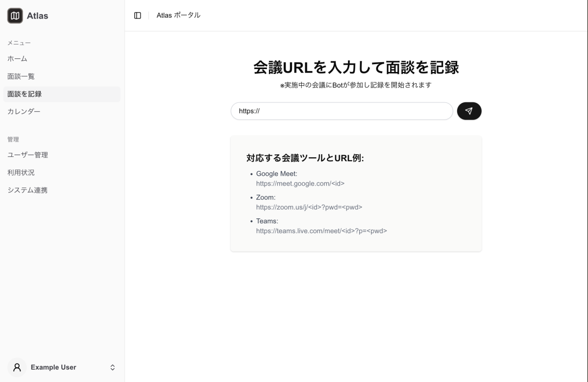This screenshot has width=588, height=382.
Task: Toggle the sidebar panel icon
Action: (x=138, y=16)
